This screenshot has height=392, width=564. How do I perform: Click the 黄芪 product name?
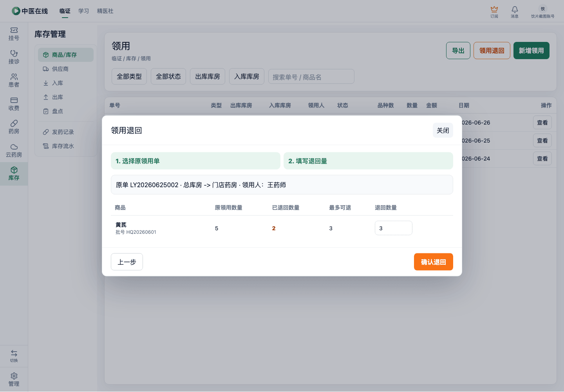[x=121, y=225]
